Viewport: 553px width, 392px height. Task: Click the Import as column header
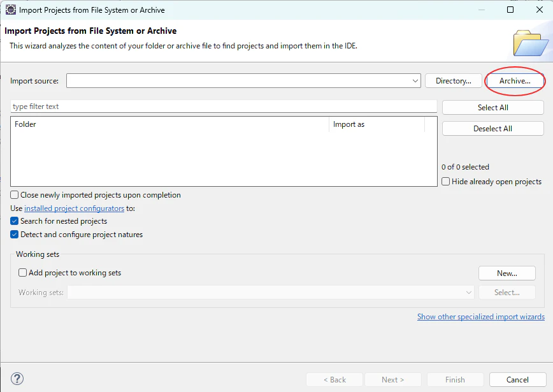377,124
